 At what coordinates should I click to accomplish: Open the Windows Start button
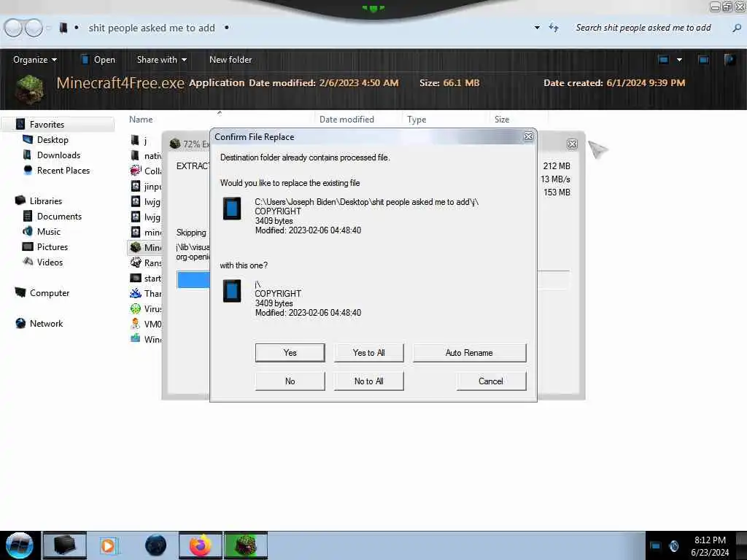click(x=19, y=545)
